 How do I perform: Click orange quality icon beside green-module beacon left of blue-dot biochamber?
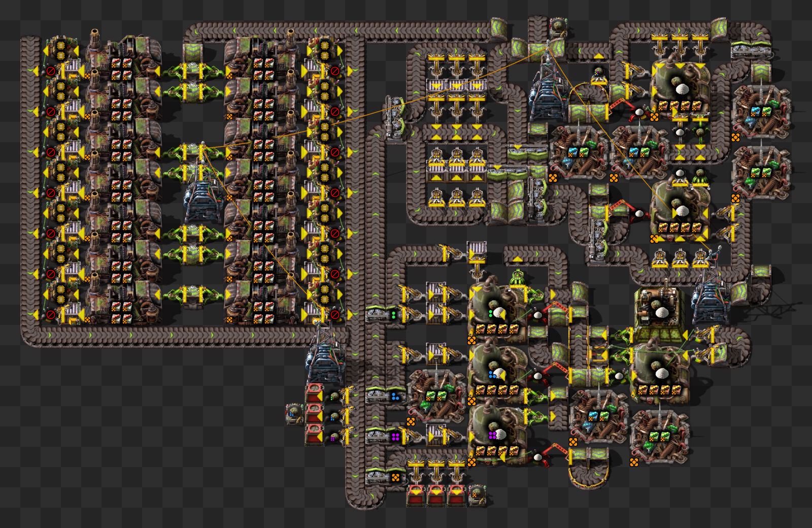coord(411,421)
